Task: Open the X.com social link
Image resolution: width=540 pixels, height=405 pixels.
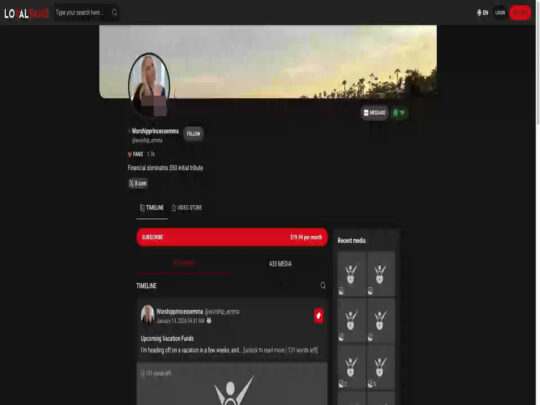Action: click(x=138, y=183)
